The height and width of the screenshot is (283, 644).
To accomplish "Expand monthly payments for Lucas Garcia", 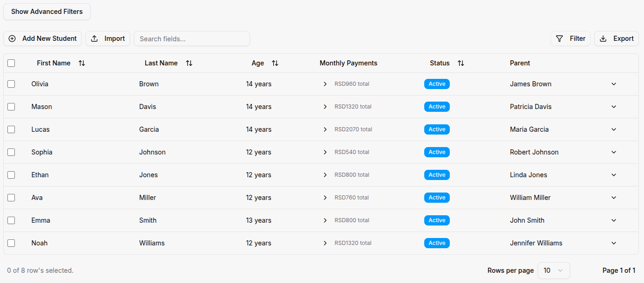I will (x=325, y=129).
